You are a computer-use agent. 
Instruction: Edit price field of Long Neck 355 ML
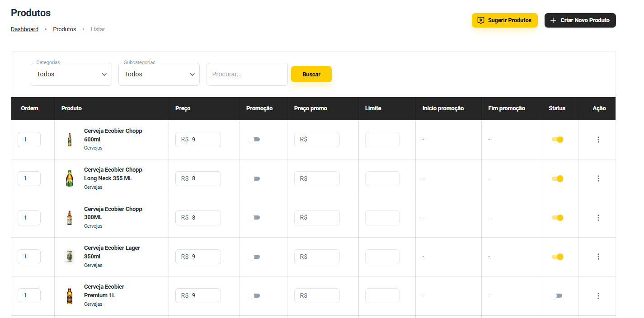click(x=198, y=178)
